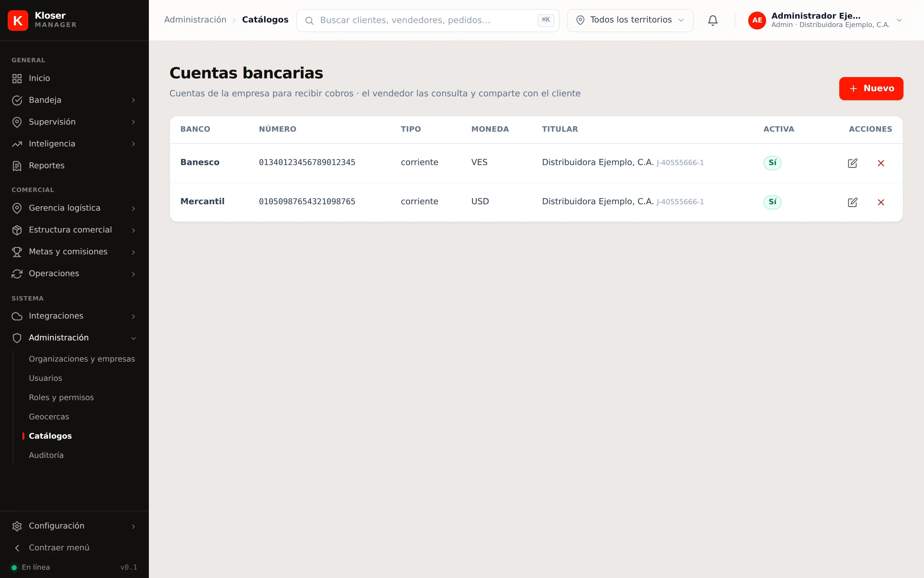Image resolution: width=924 pixels, height=578 pixels.
Task: Click the Contraer menú arrow icon
Action: (x=17, y=548)
